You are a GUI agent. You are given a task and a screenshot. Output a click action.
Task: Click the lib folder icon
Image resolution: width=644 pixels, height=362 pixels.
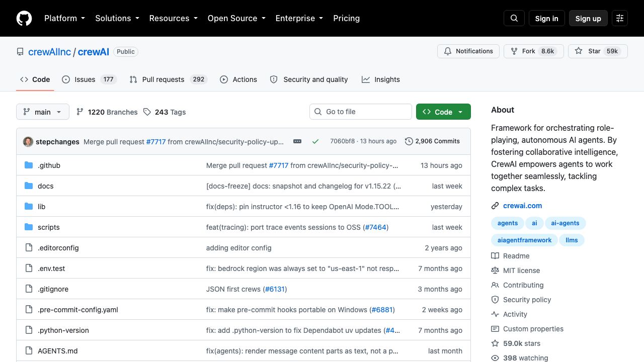[29, 207]
